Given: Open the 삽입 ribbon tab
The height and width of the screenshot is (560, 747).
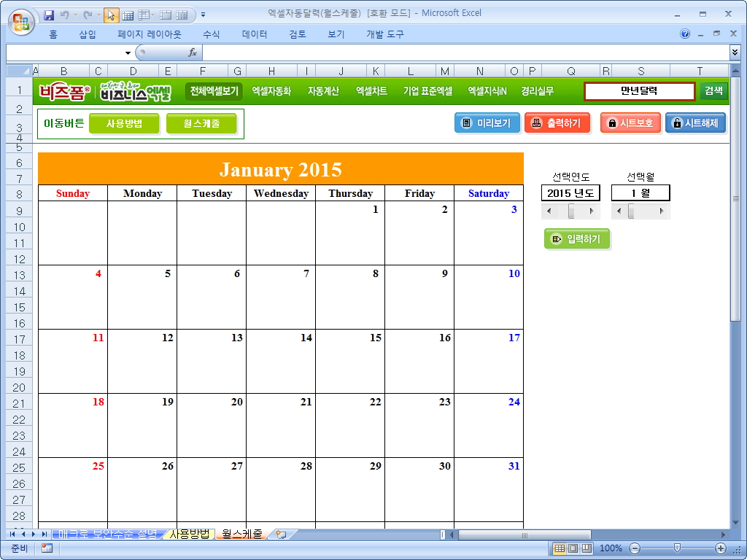Looking at the screenshot, I should (88, 34).
